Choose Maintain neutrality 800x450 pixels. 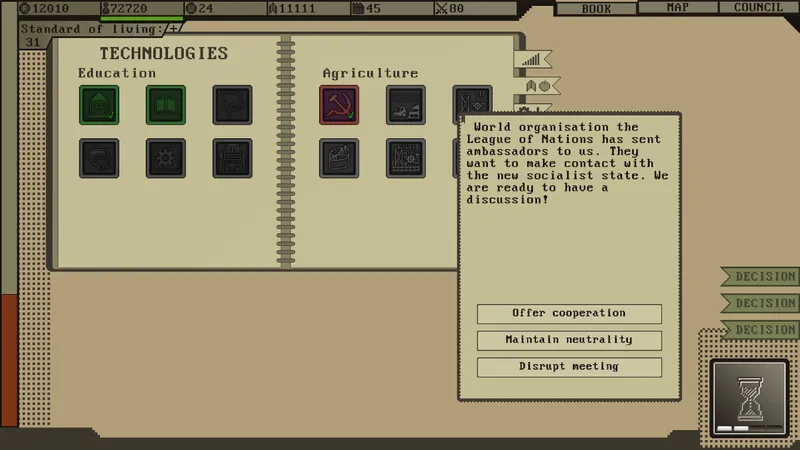click(x=569, y=340)
